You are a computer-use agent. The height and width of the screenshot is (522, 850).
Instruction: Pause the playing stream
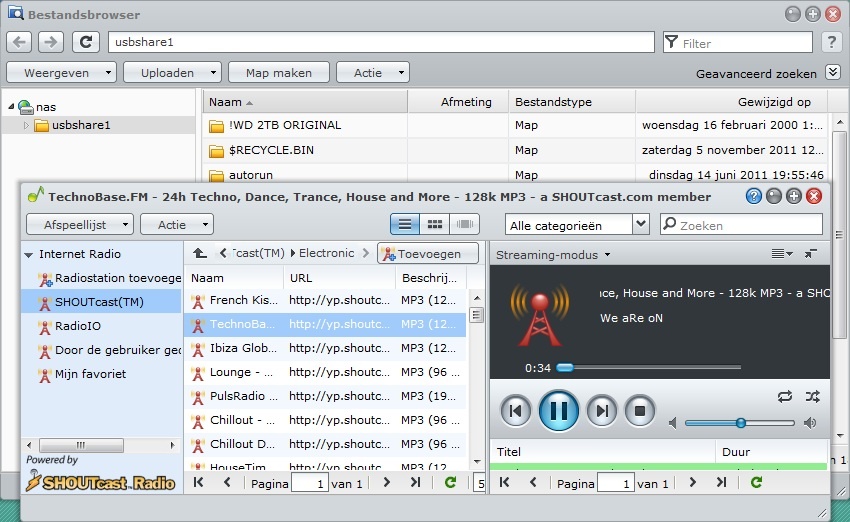pyautogui.click(x=558, y=410)
